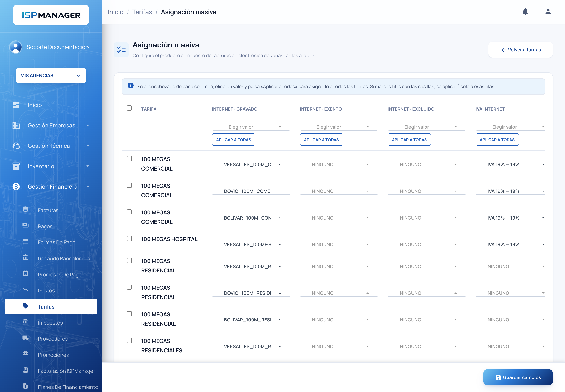
Task: Click the ISPManager logo
Action: (x=51, y=15)
